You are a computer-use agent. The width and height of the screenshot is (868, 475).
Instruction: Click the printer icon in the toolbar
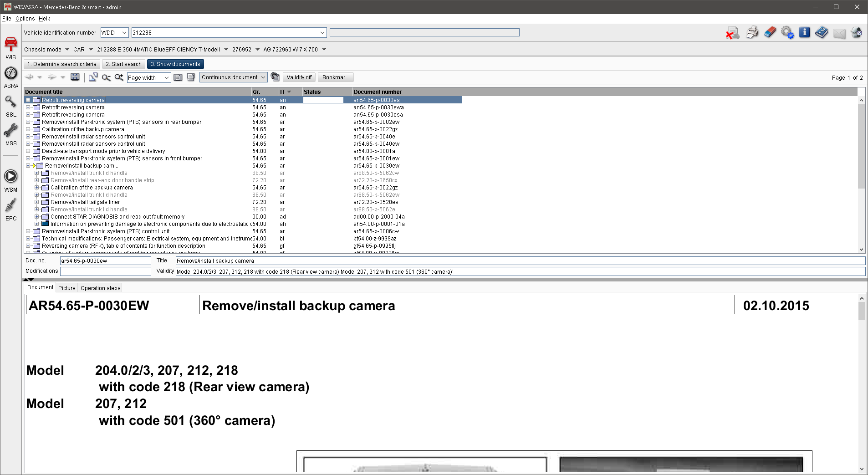click(x=752, y=33)
